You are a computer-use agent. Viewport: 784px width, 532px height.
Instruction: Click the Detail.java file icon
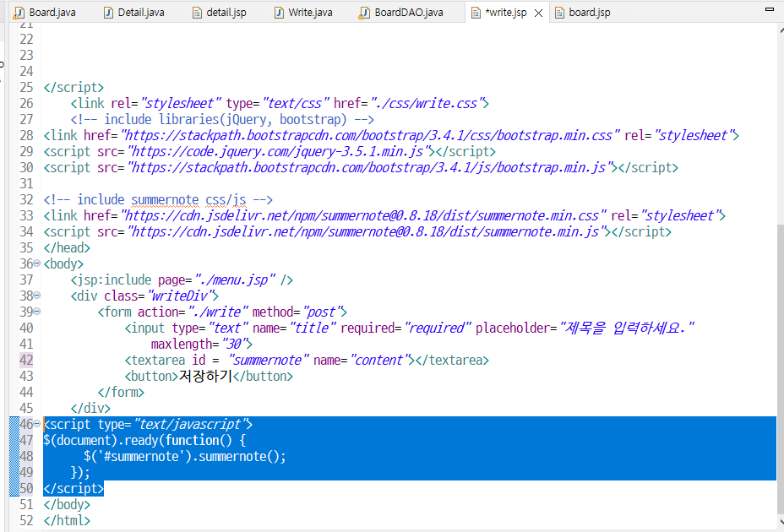(x=108, y=13)
